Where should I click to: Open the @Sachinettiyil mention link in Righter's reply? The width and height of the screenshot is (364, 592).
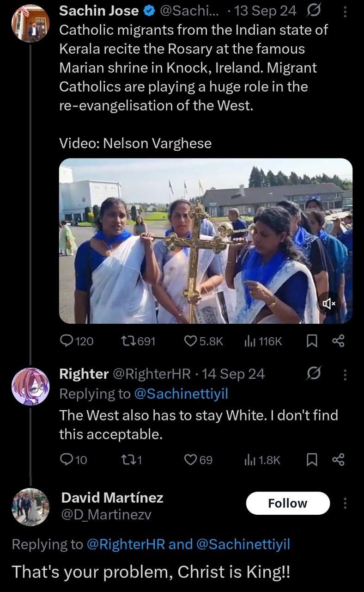[181, 394]
